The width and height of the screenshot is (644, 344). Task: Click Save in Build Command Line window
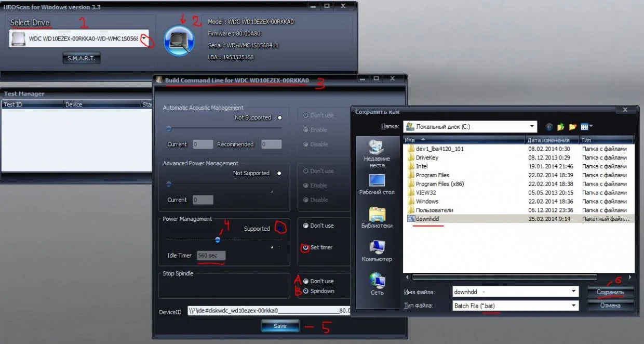point(280,326)
